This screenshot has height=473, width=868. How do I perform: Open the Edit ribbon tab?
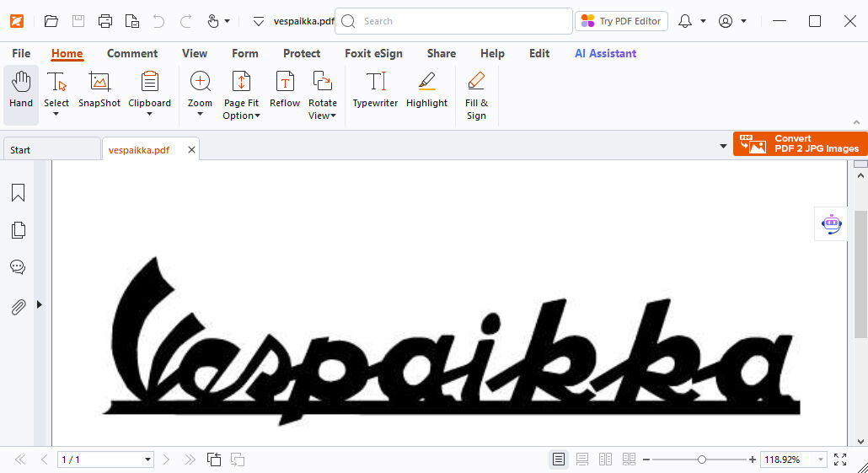[x=539, y=53]
